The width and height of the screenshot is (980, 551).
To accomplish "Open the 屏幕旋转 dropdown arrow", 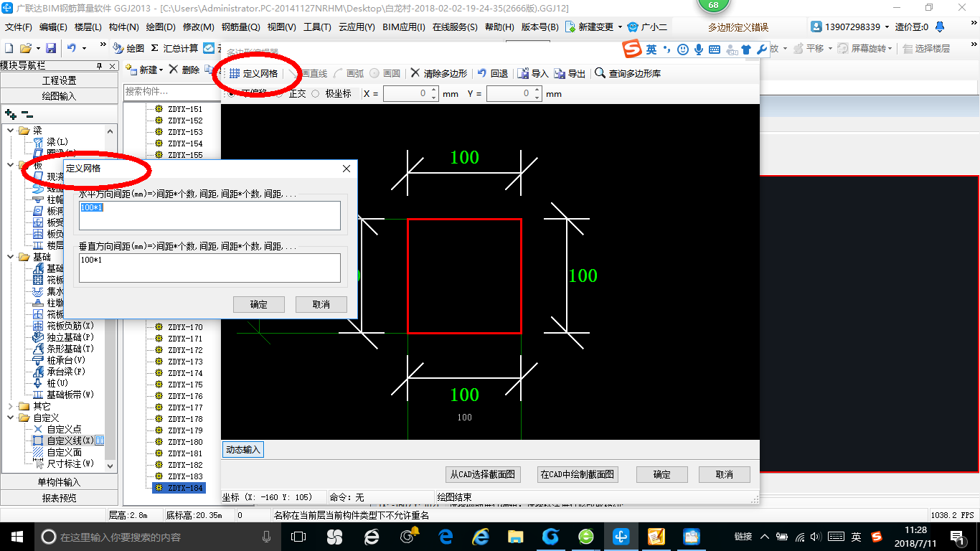I will (890, 49).
